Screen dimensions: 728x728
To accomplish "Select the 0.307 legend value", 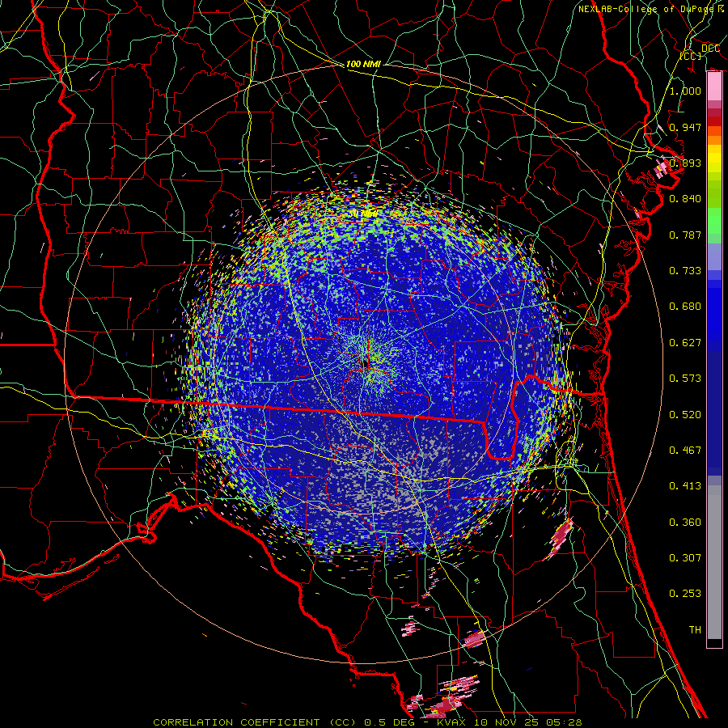I will pyautogui.click(x=685, y=557).
